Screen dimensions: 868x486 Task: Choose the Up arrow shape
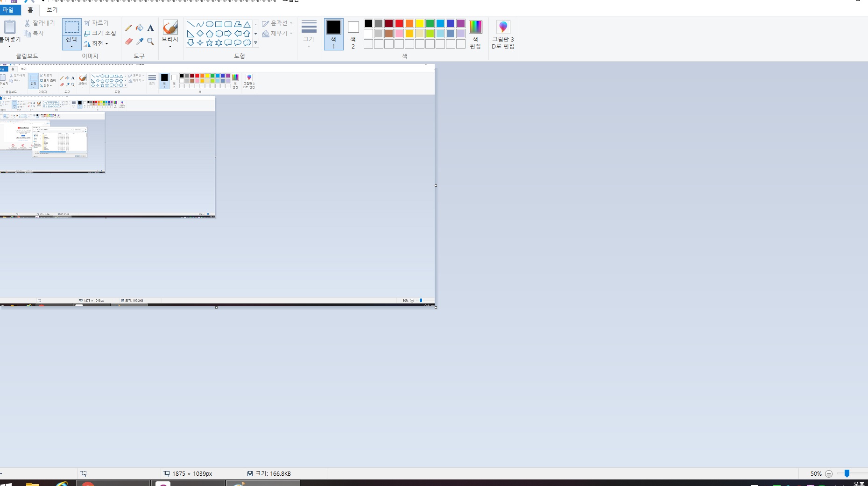[x=247, y=34]
